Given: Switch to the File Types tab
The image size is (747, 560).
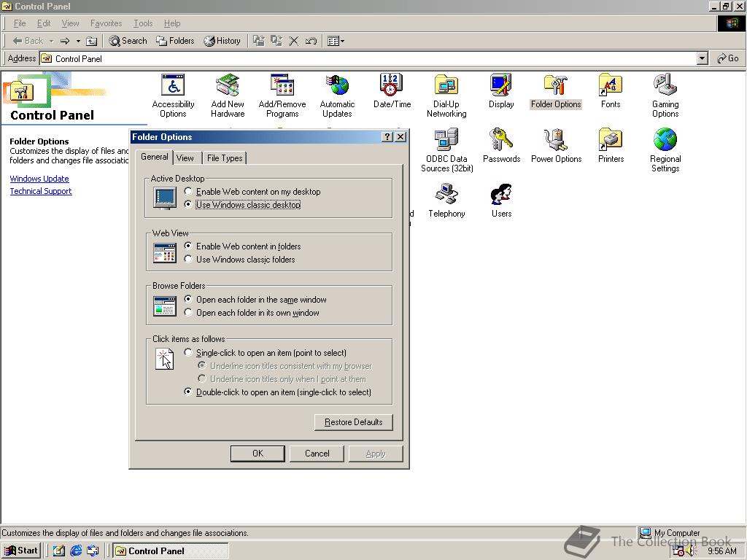Looking at the screenshot, I should [x=225, y=158].
